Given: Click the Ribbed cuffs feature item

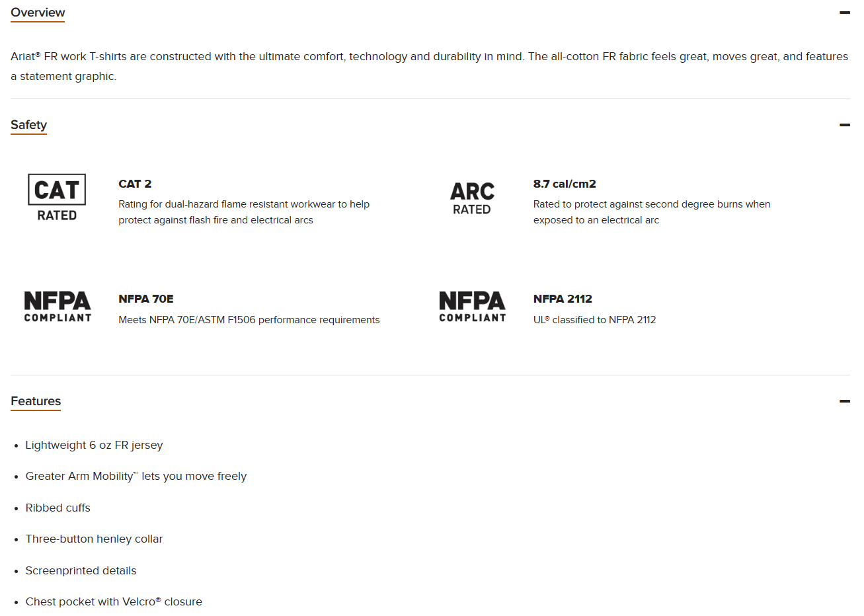Looking at the screenshot, I should click(58, 508).
